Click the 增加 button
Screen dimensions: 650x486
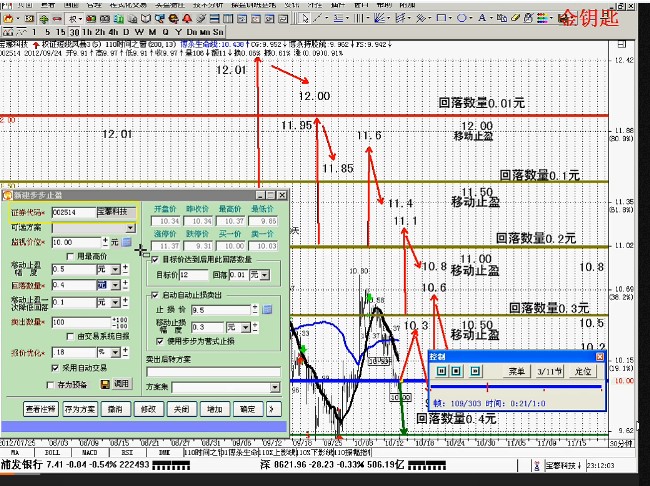214,409
